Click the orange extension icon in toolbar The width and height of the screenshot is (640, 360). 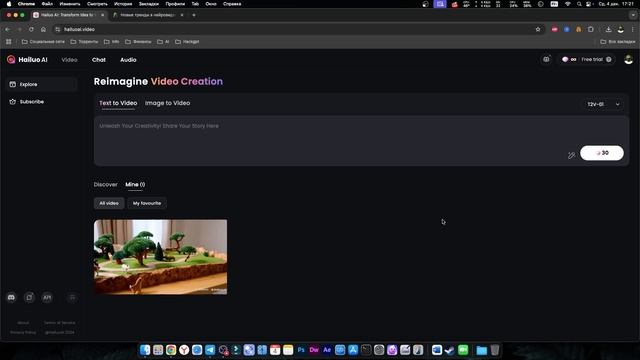point(578,29)
